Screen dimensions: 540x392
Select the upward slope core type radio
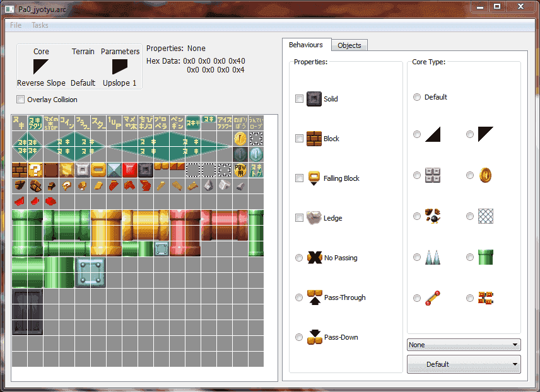click(x=417, y=134)
